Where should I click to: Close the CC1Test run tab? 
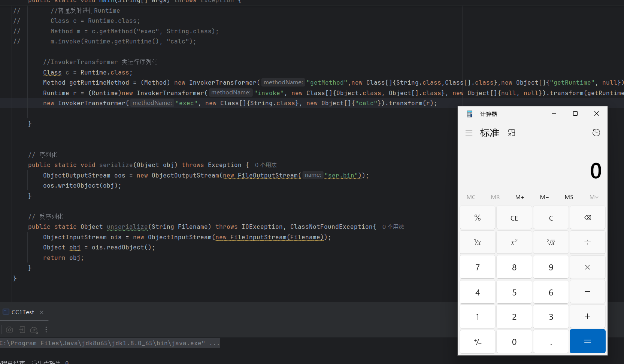pyautogui.click(x=42, y=312)
